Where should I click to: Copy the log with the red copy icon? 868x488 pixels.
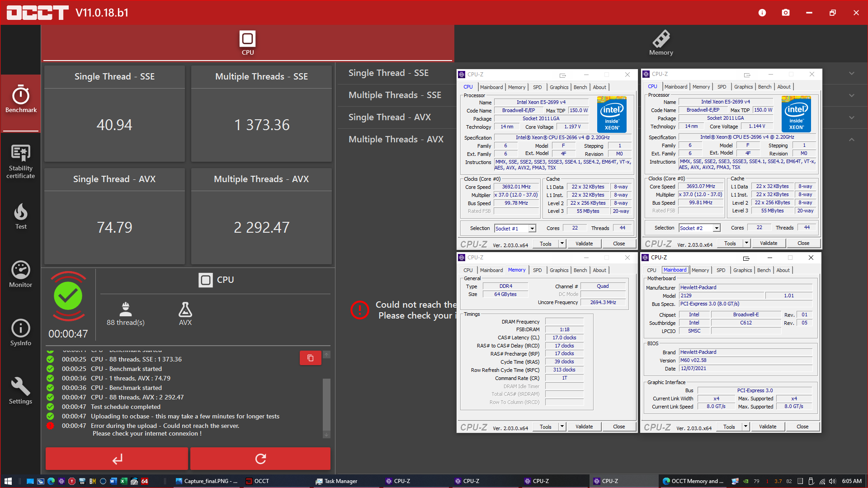point(310,358)
